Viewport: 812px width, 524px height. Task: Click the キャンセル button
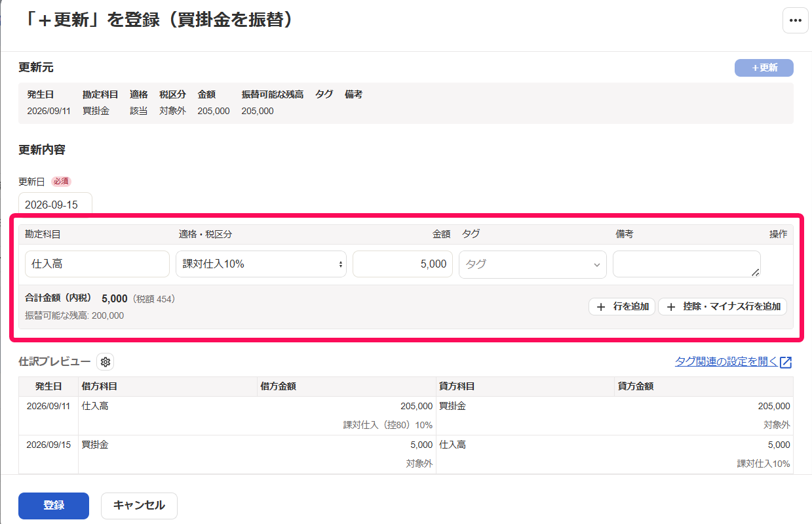pyautogui.click(x=139, y=506)
